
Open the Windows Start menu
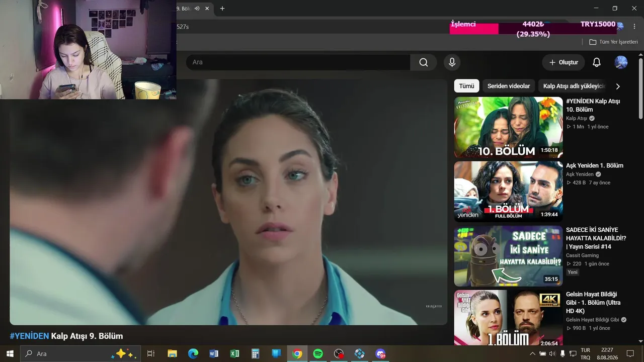point(10,353)
